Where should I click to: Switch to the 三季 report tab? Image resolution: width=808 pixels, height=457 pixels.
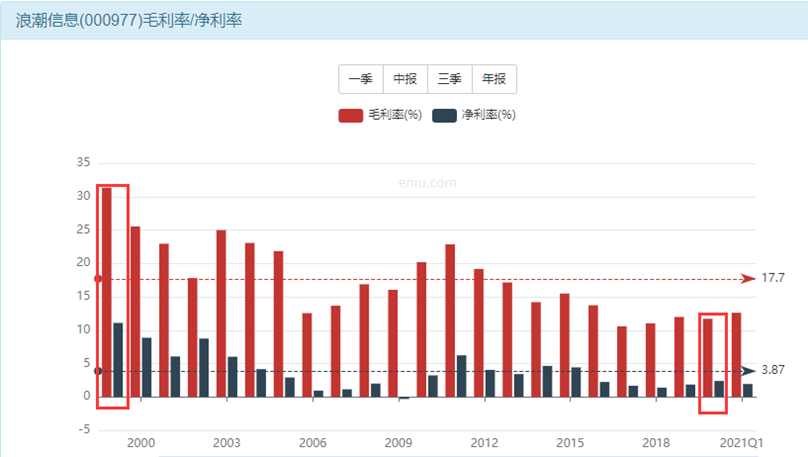tap(449, 79)
